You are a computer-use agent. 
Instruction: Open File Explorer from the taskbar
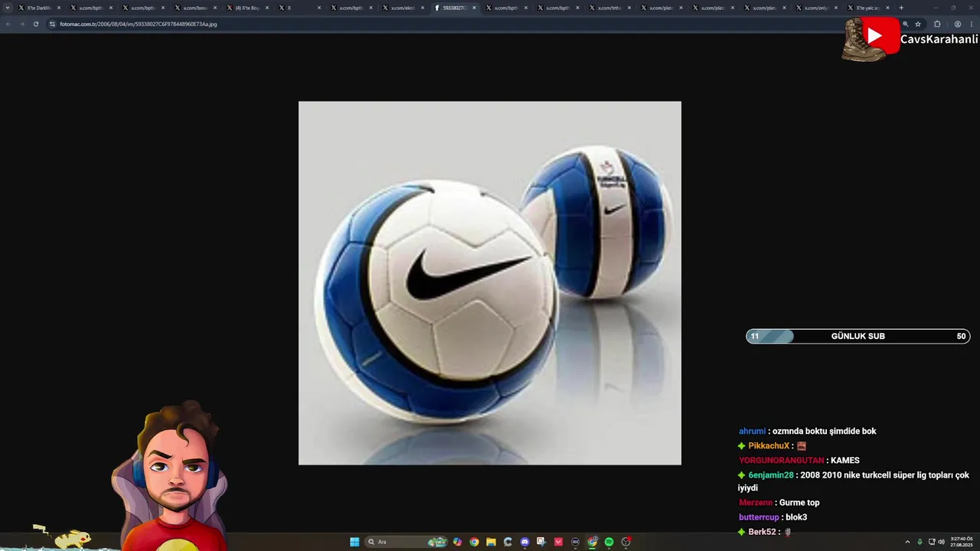(x=491, y=542)
